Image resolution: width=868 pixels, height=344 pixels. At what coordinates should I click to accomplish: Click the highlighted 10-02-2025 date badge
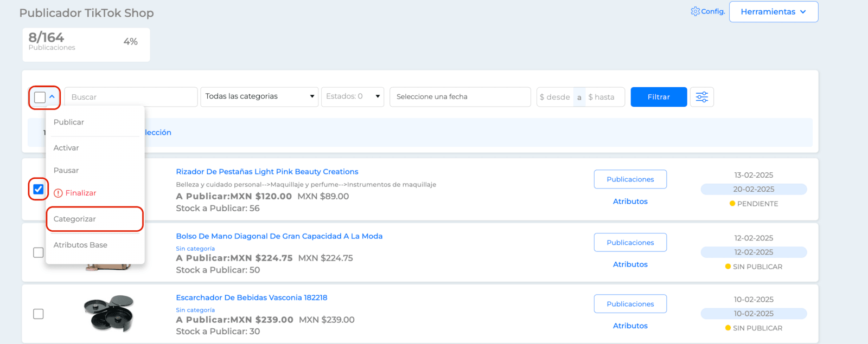(754, 314)
